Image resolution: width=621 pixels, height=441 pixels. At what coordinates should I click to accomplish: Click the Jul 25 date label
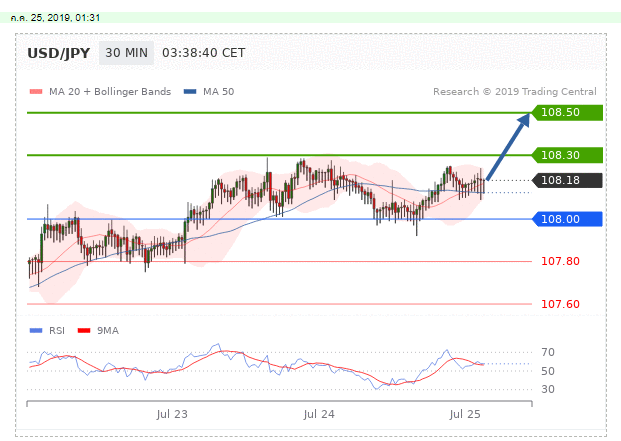(465, 414)
